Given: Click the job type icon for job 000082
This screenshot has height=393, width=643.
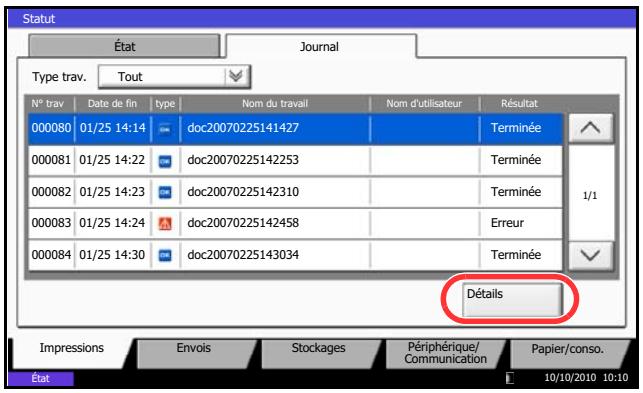Looking at the screenshot, I should click(x=165, y=192).
